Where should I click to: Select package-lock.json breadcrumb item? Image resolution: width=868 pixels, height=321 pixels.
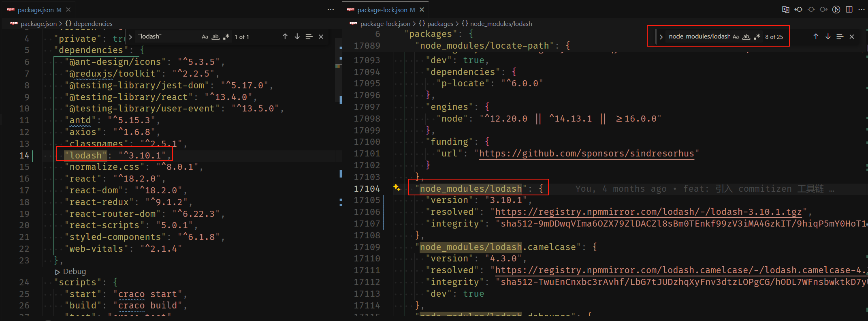point(385,24)
